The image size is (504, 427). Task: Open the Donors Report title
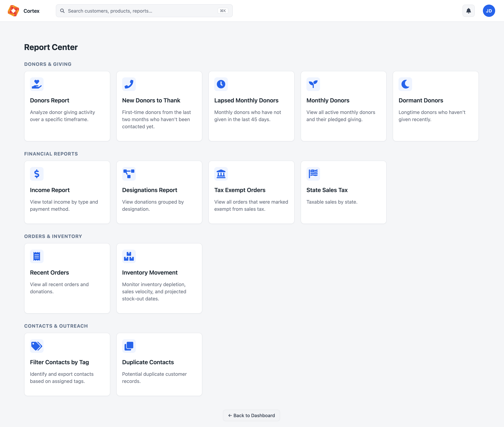50,100
